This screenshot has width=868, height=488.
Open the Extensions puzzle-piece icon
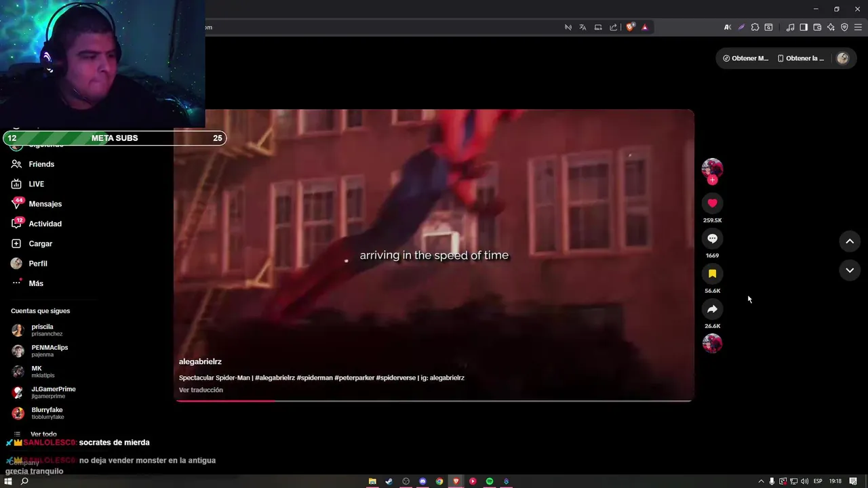(x=755, y=27)
